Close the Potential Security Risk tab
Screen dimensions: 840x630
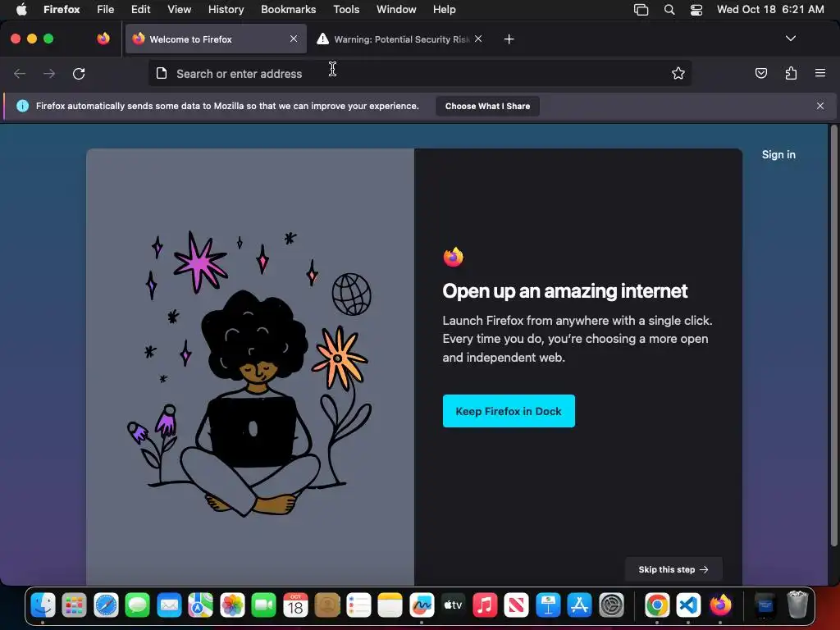point(478,39)
